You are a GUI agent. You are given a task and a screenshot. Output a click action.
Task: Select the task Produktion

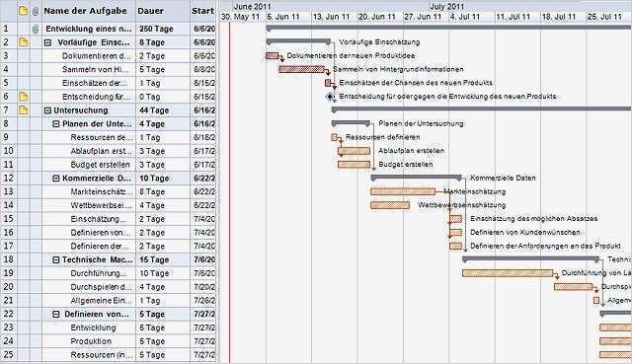[91, 341]
